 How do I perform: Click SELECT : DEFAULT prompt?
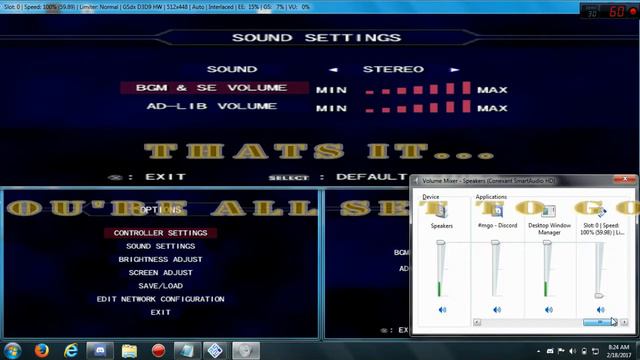point(338,177)
